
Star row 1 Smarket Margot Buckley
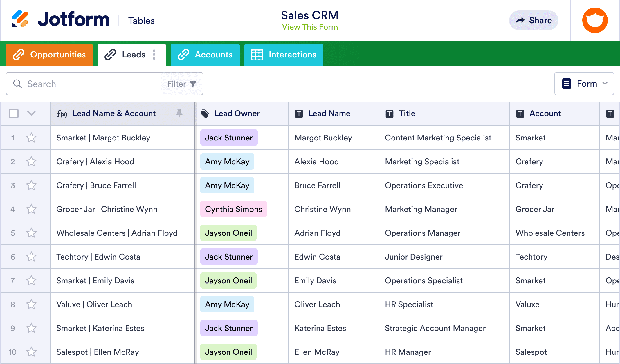pyautogui.click(x=31, y=138)
